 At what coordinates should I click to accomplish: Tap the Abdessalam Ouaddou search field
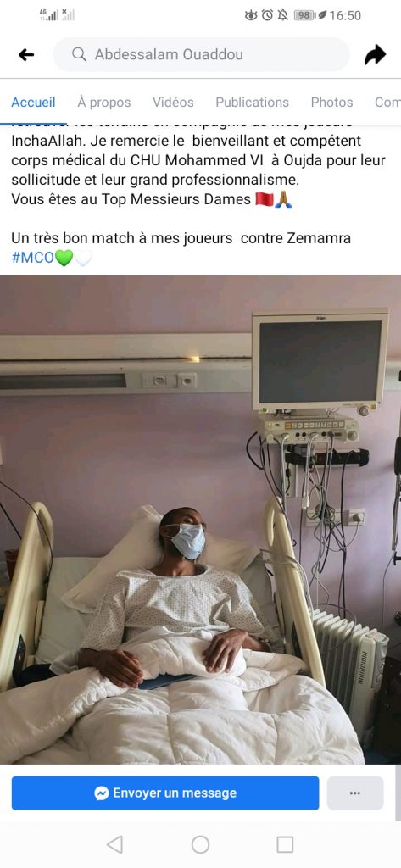[x=202, y=54]
